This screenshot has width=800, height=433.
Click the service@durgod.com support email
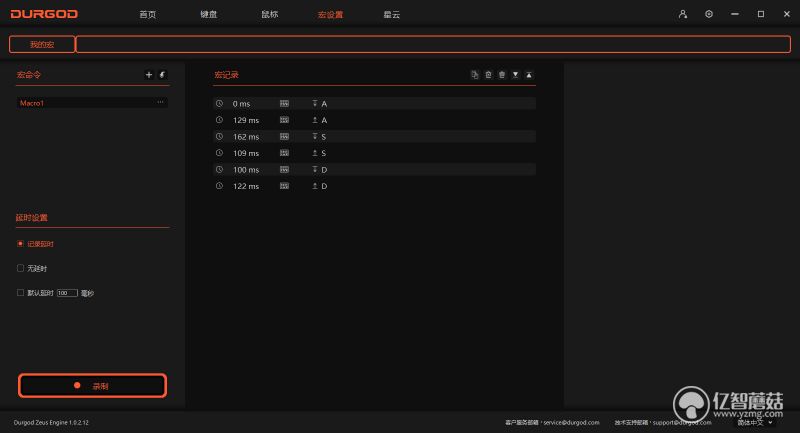coord(571,422)
